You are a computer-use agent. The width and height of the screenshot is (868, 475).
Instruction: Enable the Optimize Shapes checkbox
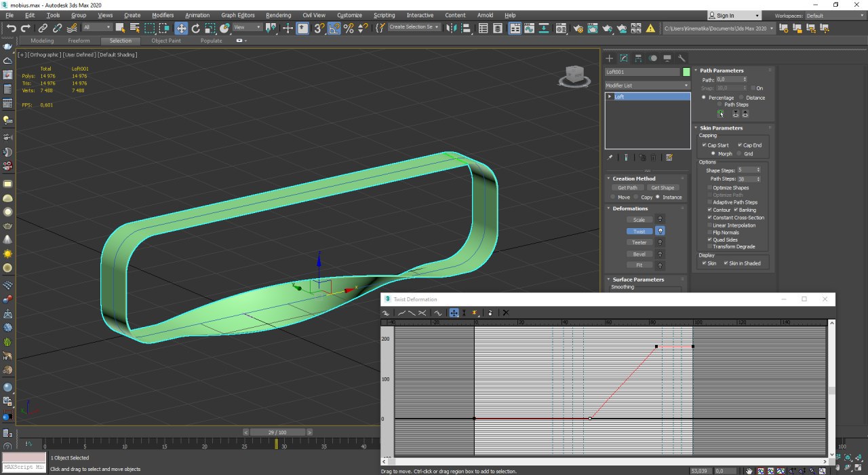[x=709, y=188]
